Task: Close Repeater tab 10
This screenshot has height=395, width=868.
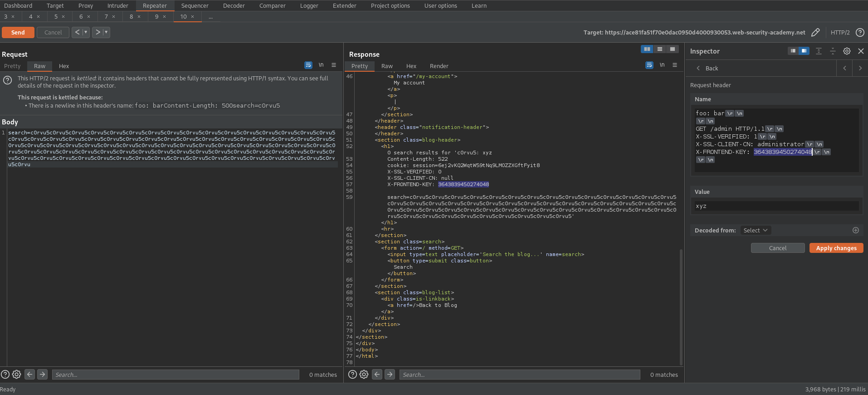Action: [x=193, y=16]
